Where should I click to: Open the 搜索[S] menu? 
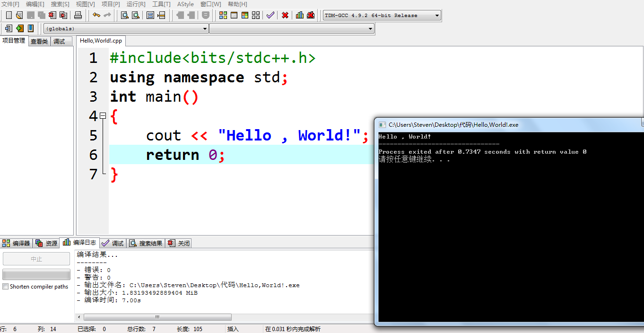(x=61, y=4)
